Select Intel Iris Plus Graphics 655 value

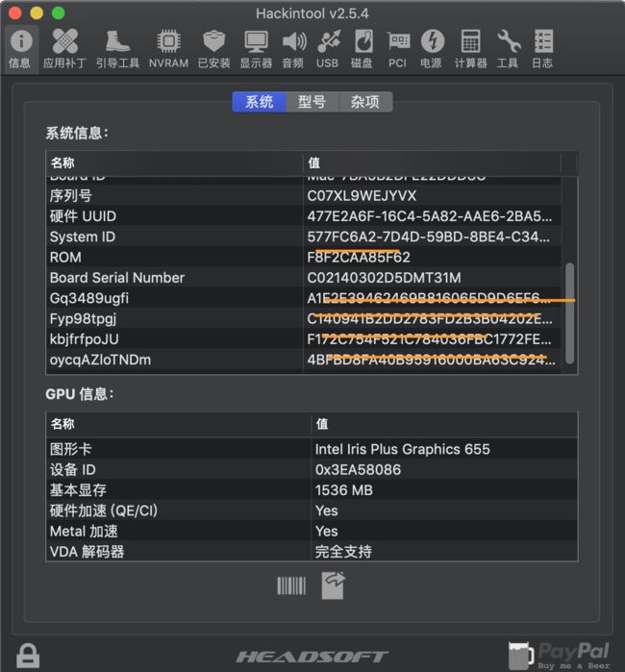pos(402,449)
